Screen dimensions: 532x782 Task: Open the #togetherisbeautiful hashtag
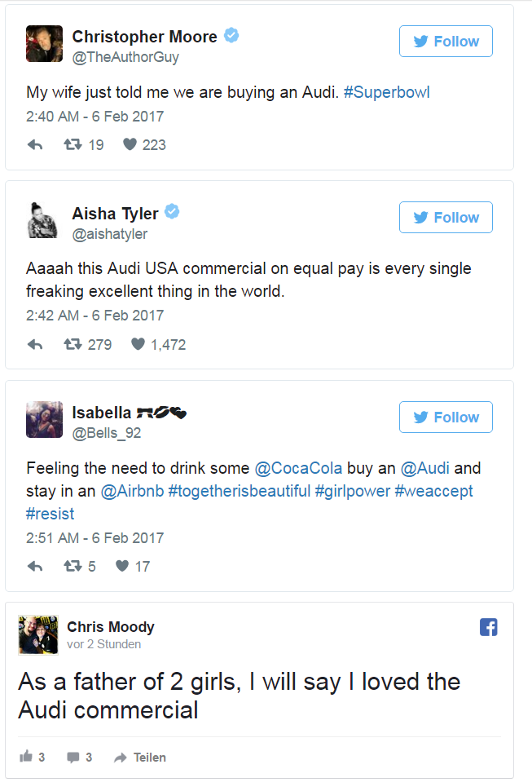tap(239, 491)
